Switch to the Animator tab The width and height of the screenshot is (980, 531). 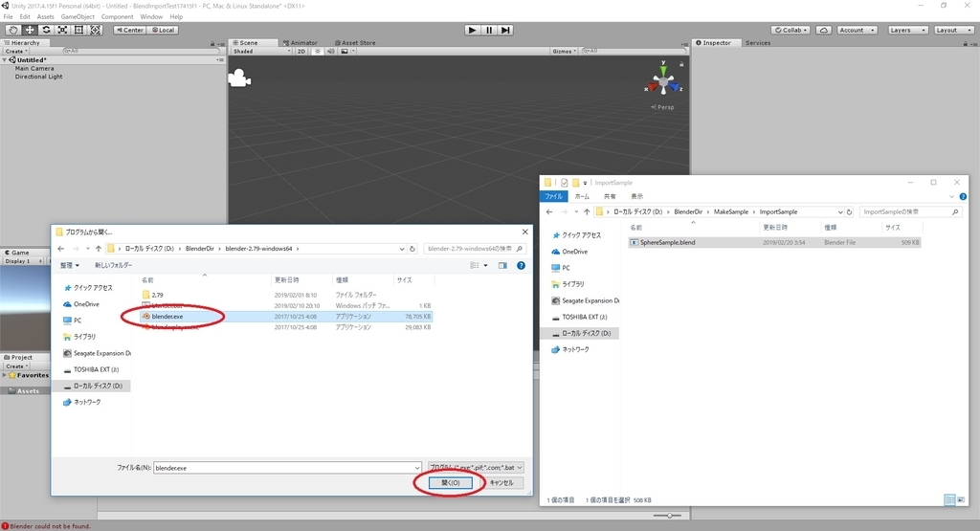[301, 43]
